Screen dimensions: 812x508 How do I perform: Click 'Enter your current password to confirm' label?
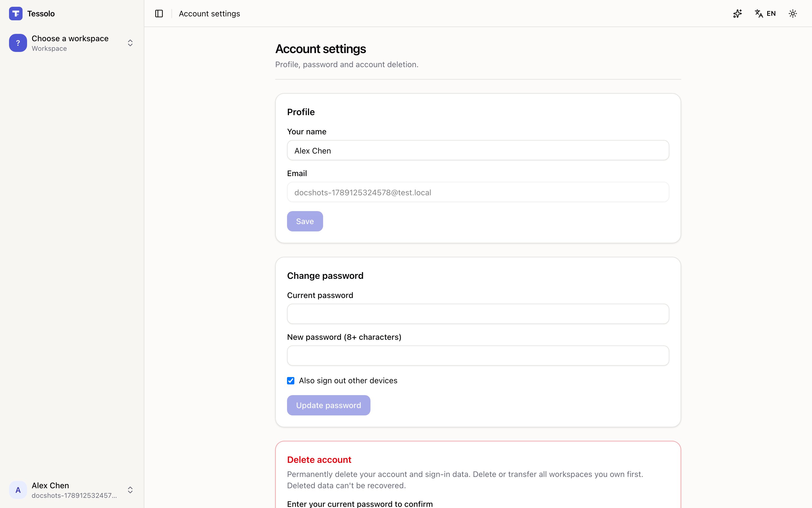tap(360, 504)
